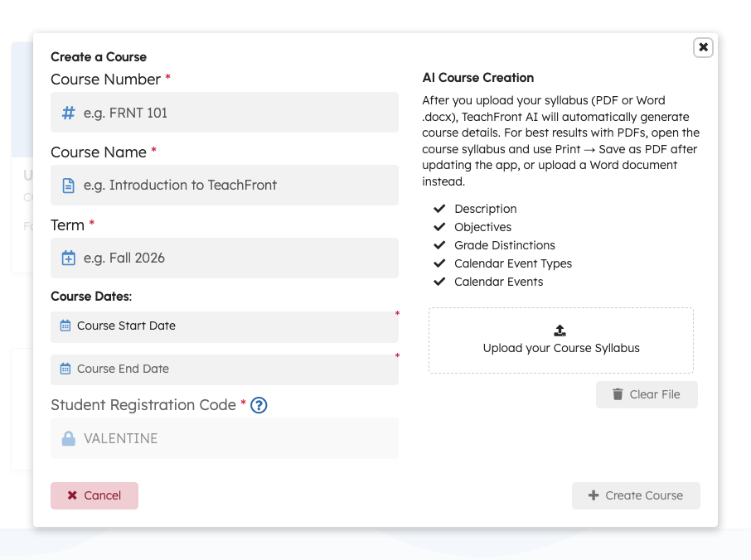Click the 'Objectives' list text
This screenshot has height=560, width=751.
point(482,227)
